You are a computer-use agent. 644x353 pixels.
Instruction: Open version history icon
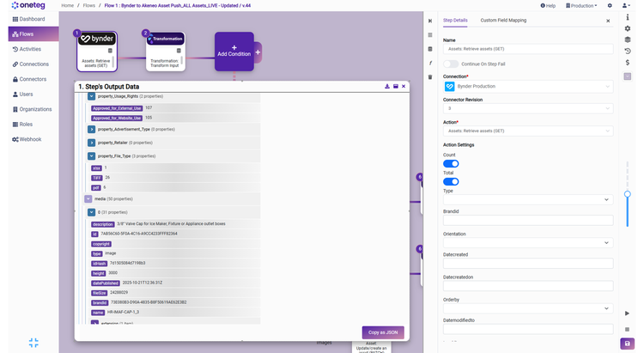coord(627,52)
